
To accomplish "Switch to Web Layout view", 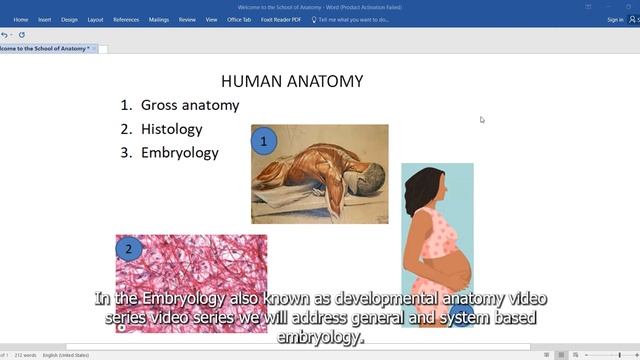I will pyautogui.click(x=576, y=355).
